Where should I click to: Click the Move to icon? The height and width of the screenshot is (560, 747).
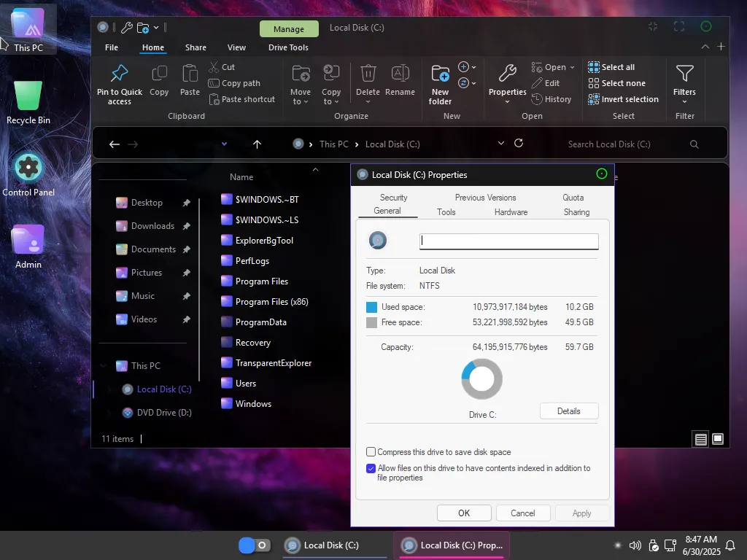[x=301, y=74]
